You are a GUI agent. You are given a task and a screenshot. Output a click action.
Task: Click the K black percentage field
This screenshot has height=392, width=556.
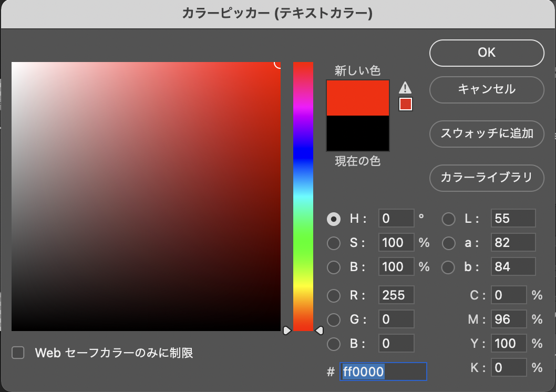509,367
